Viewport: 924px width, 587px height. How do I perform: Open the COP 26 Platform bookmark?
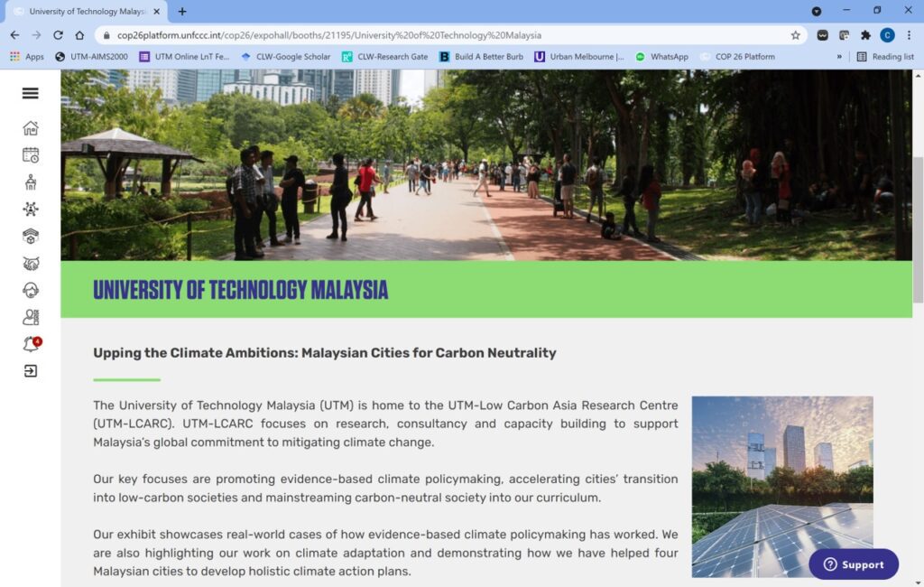coord(737,57)
